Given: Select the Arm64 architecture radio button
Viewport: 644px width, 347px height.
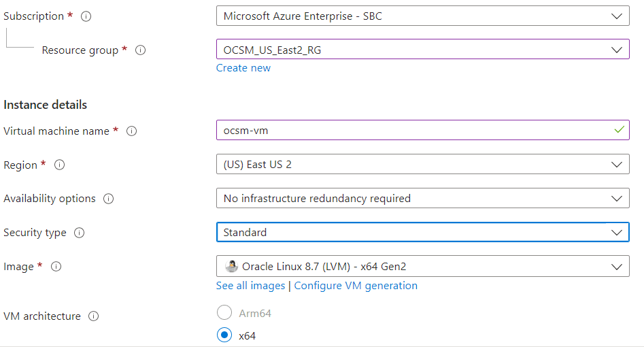Looking at the screenshot, I should (x=224, y=313).
